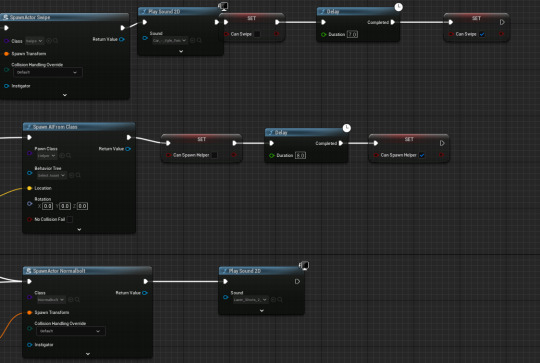Viewport: 540px width, 363px height.
Task: Expand advanced pins on top Play Sound 2D
Action: click(181, 51)
